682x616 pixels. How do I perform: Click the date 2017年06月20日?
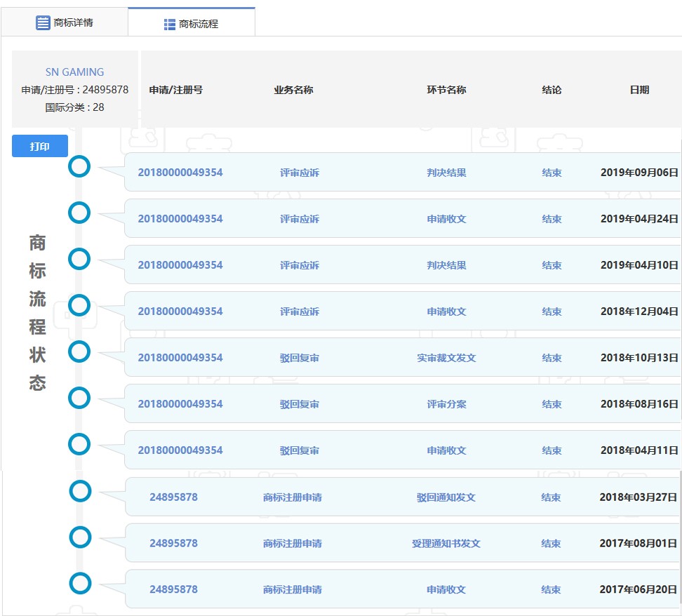(x=638, y=589)
